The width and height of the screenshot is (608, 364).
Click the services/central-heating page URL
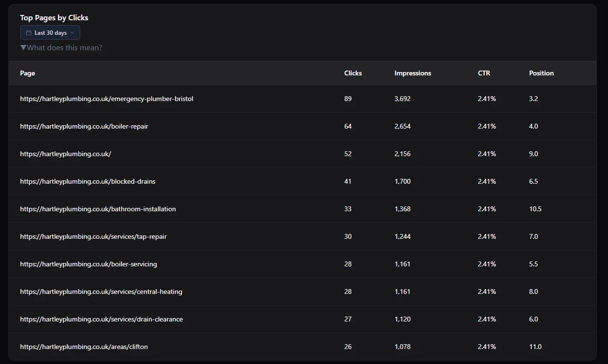point(101,291)
